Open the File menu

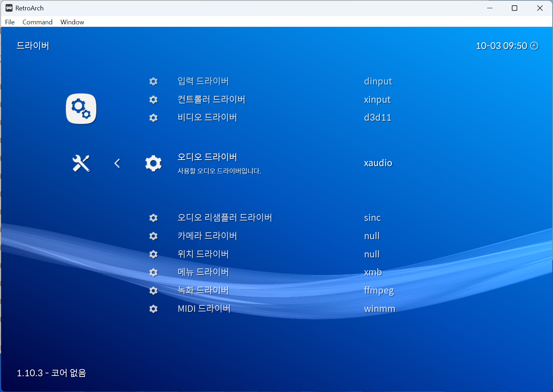coord(10,22)
